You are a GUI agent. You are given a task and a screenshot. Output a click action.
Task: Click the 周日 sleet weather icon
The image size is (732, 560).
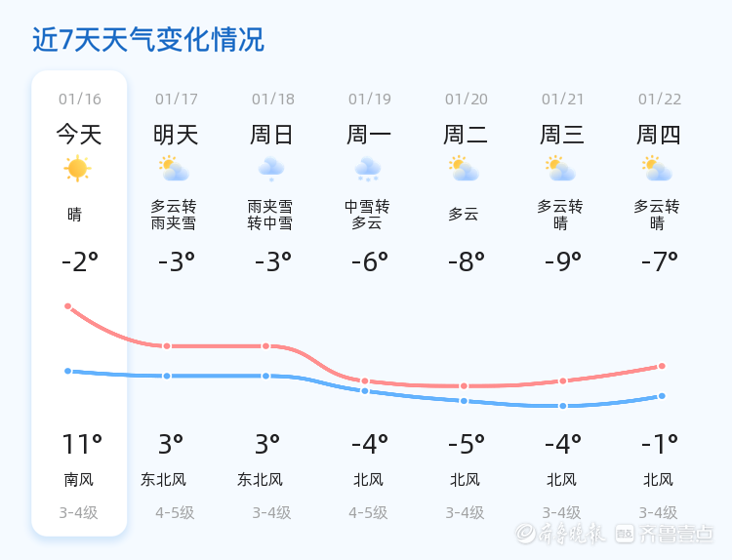coord(271,169)
